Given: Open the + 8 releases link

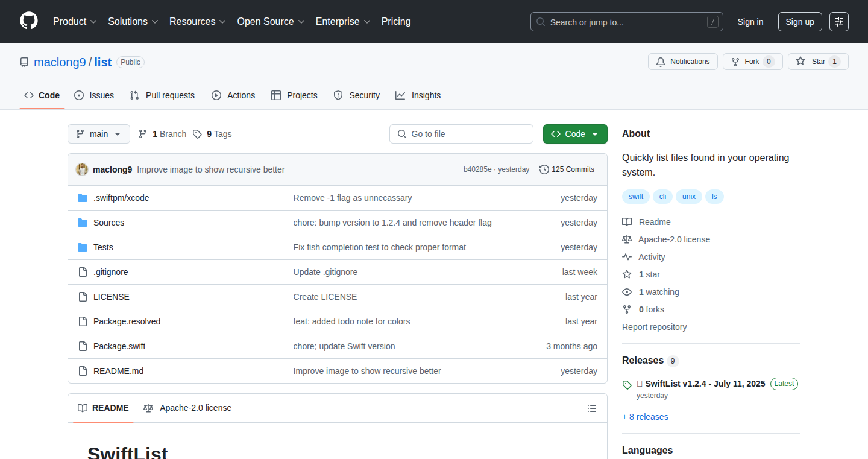Looking at the screenshot, I should click(x=645, y=417).
